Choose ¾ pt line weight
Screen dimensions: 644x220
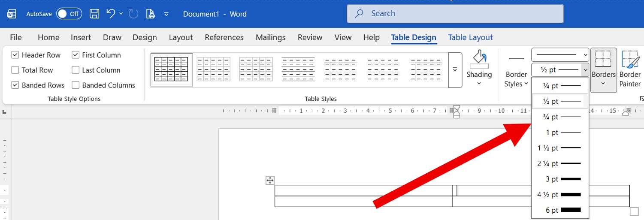(x=560, y=117)
